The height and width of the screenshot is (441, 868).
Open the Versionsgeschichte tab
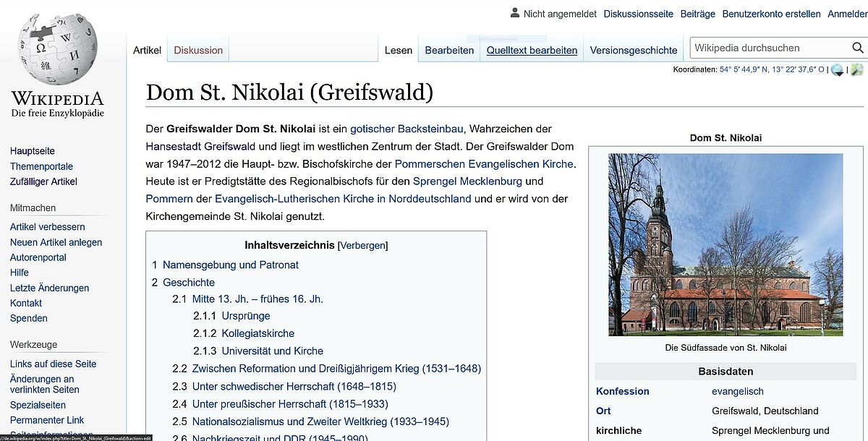pyautogui.click(x=634, y=50)
